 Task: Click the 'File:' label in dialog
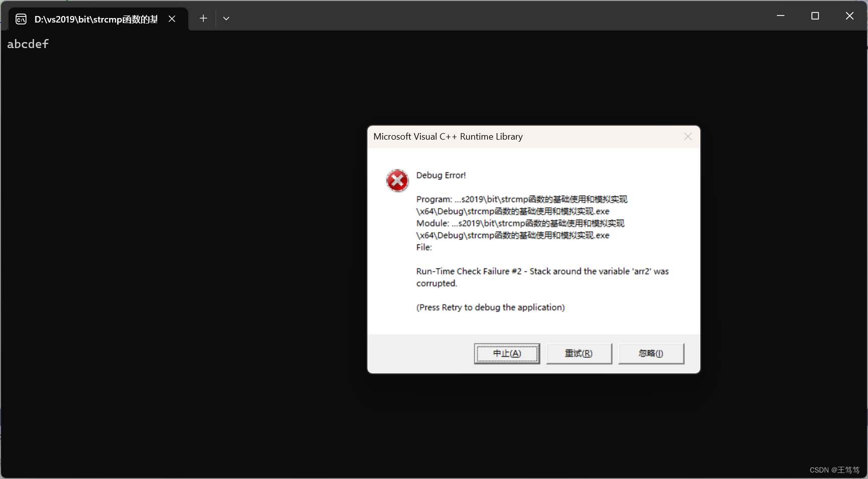pos(424,247)
